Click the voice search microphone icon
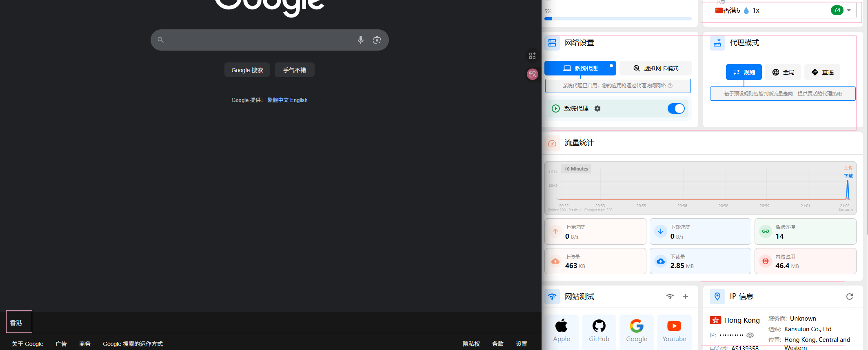The height and width of the screenshot is (350, 868). [x=360, y=40]
